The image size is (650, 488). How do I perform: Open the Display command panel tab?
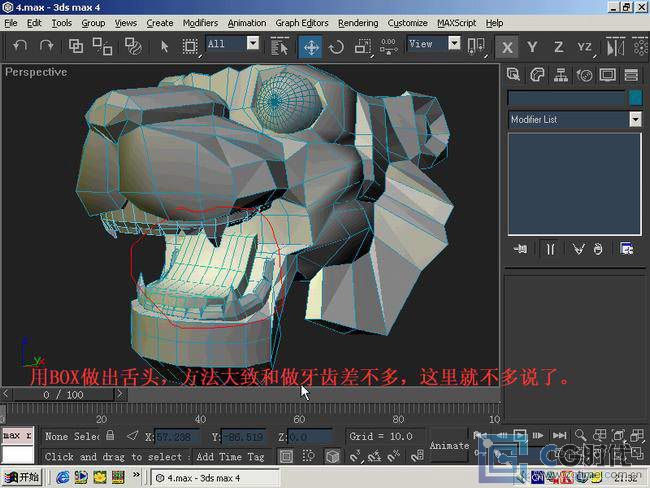pos(608,75)
